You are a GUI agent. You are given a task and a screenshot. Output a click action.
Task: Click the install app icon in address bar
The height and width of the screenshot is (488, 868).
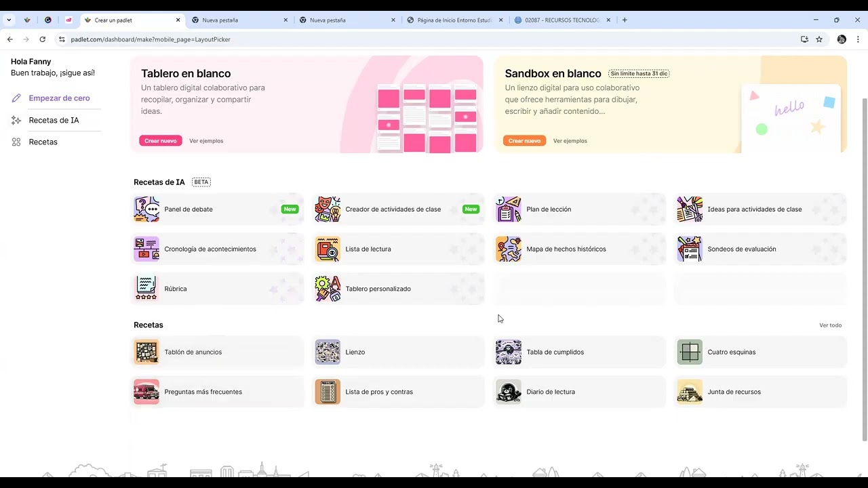pyautogui.click(x=804, y=39)
